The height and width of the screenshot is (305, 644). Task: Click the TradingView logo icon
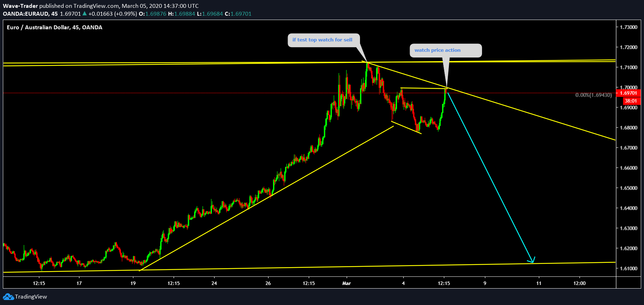(x=8, y=297)
